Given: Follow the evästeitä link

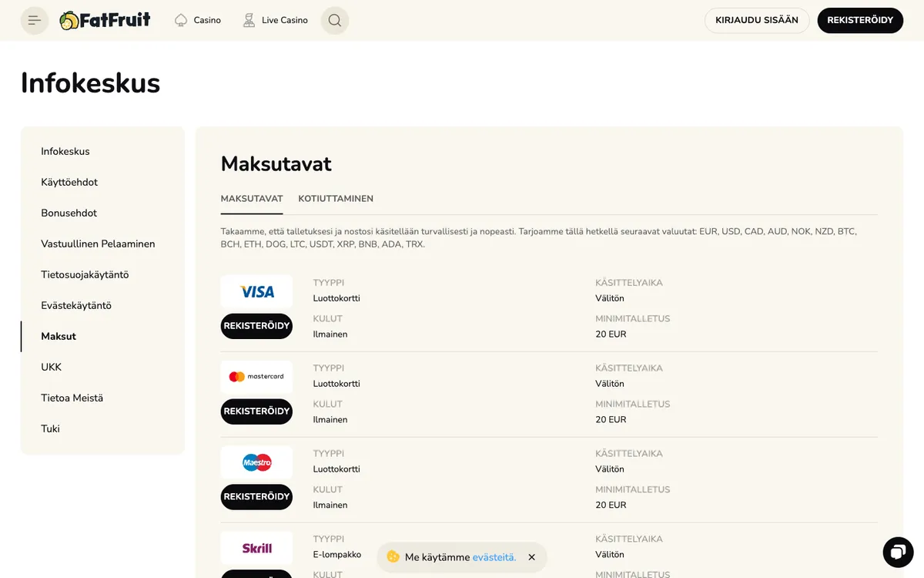Looking at the screenshot, I should tap(494, 557).
